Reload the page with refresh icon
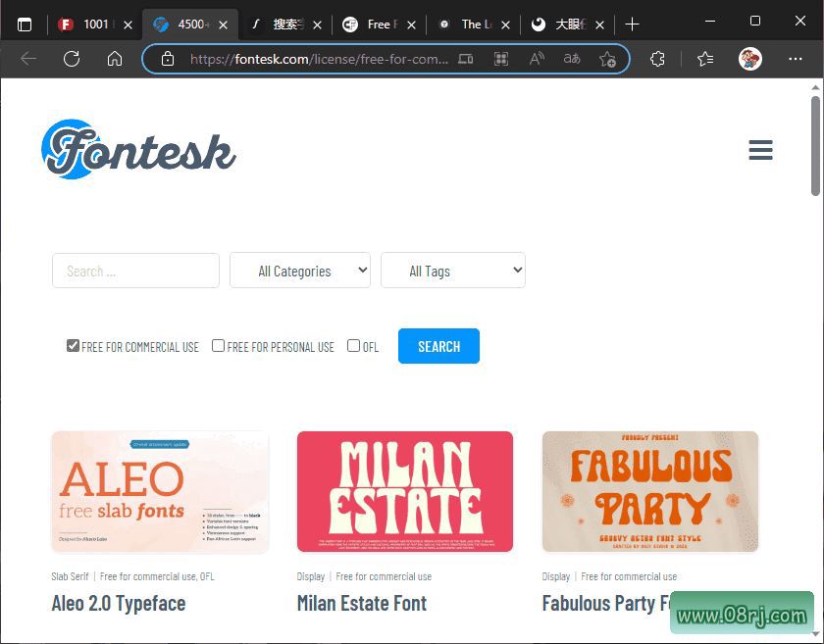This screenshot has height=644, width=824. point(72,59)
